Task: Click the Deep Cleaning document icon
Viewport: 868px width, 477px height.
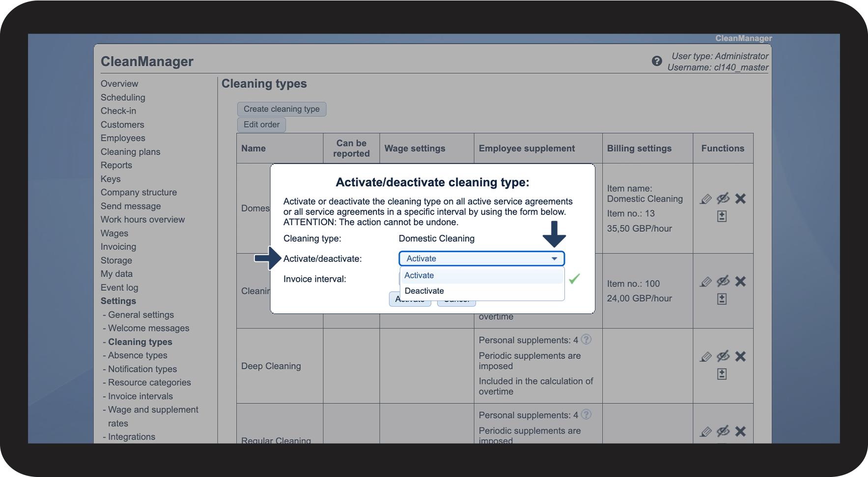Action: click(722, 374)
